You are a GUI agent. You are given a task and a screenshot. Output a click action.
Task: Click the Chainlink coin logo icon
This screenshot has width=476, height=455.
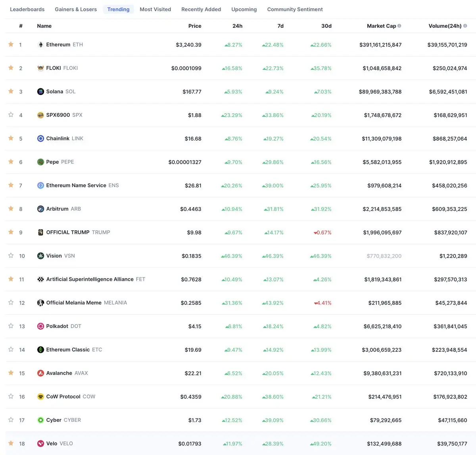[x=40, y=138]
